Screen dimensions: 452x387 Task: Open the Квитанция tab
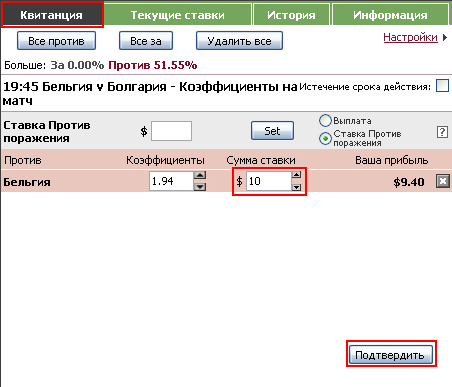52,15
